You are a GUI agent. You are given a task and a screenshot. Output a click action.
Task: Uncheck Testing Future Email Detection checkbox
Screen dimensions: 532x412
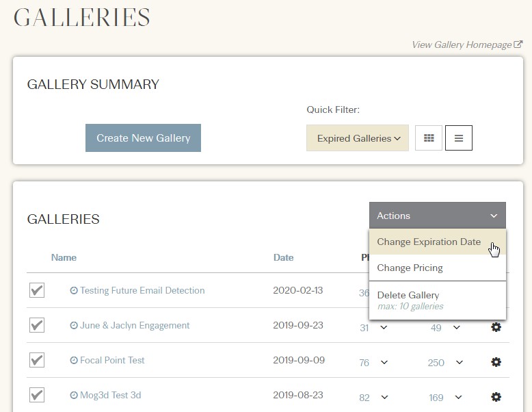(x=37, y=290)
